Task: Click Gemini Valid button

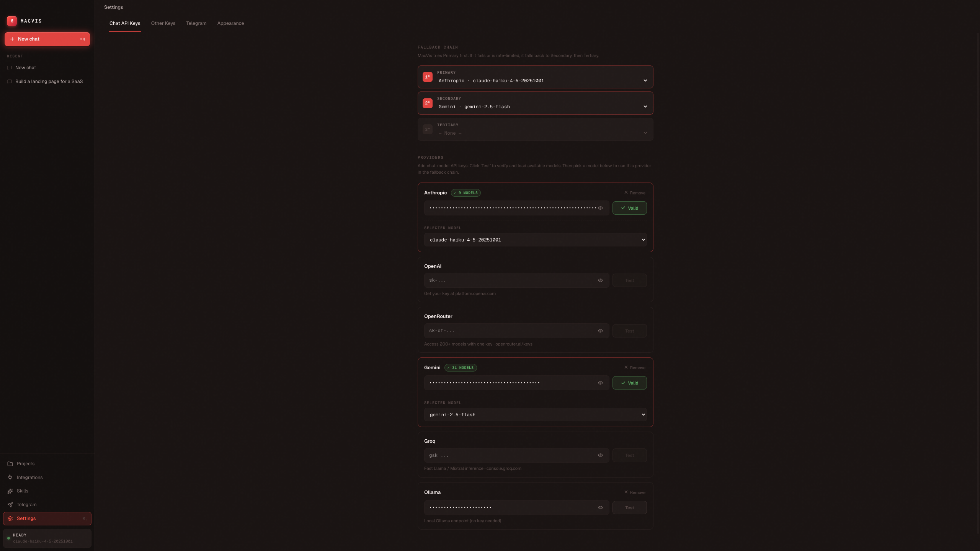Action: (629, 383)
